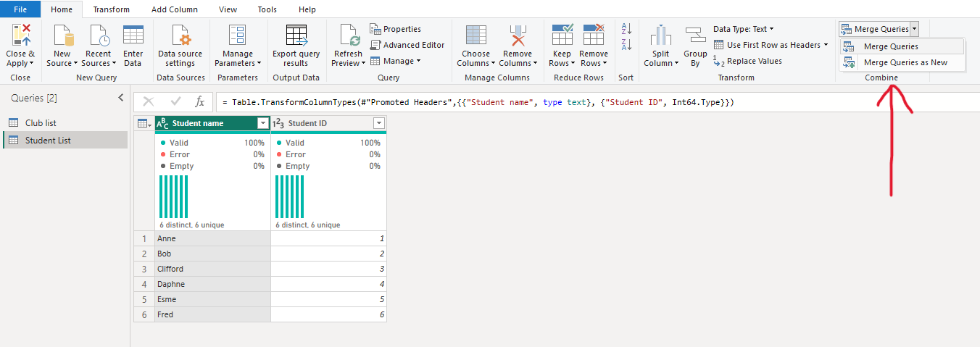The image size is (980, 347).
Task: Collapse the Queries pane with the chevron
Action: 121,98
